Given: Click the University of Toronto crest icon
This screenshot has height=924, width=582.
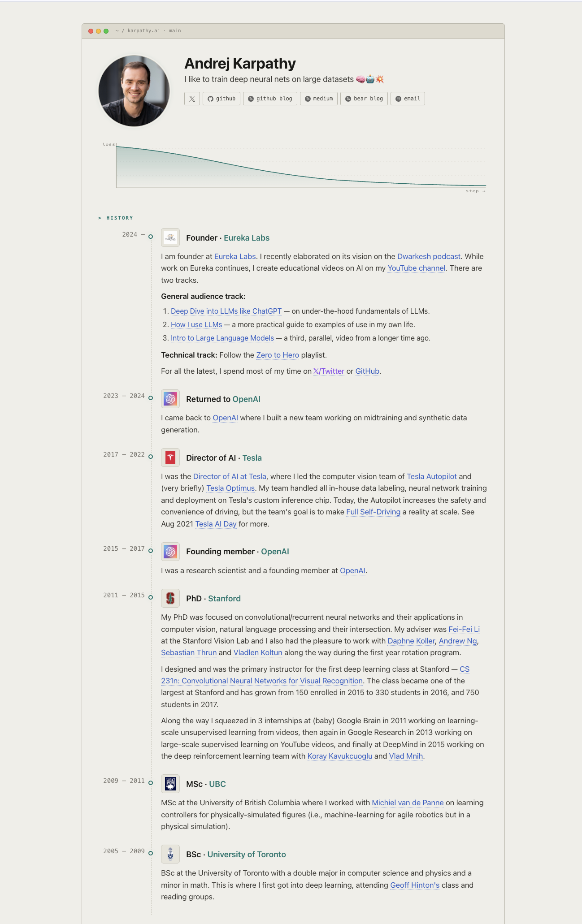Looking at the screenshot, I should tap(170, 854).
